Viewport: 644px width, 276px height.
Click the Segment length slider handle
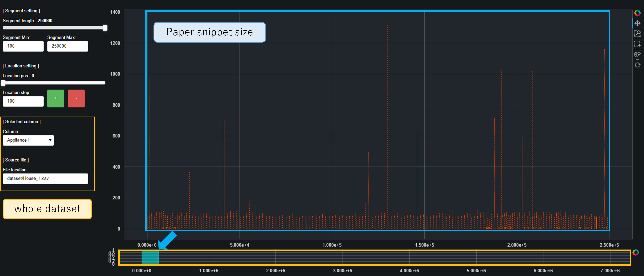point(105,28)
